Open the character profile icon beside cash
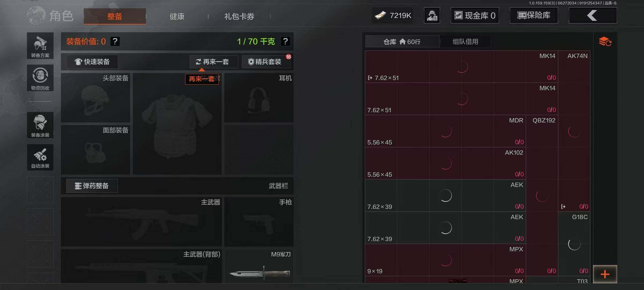The height and width of the screenshot is (290, 644). tap(432, 15)
